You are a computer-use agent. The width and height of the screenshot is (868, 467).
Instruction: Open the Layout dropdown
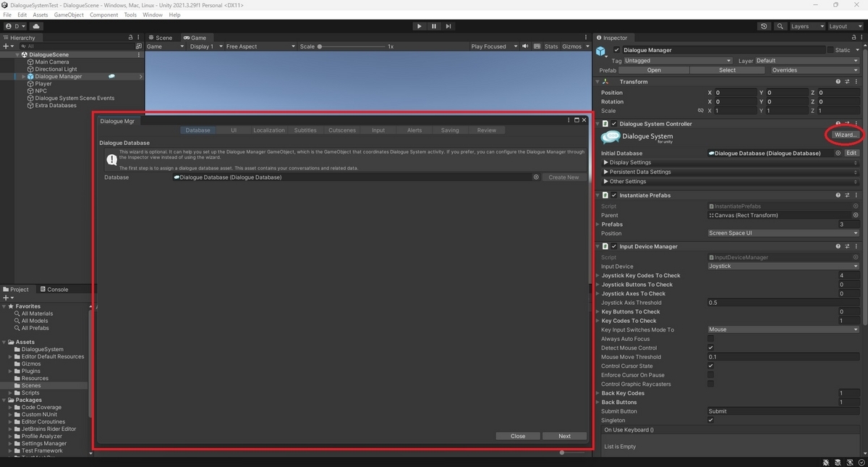pyautogui.click(x=846, y=26)
